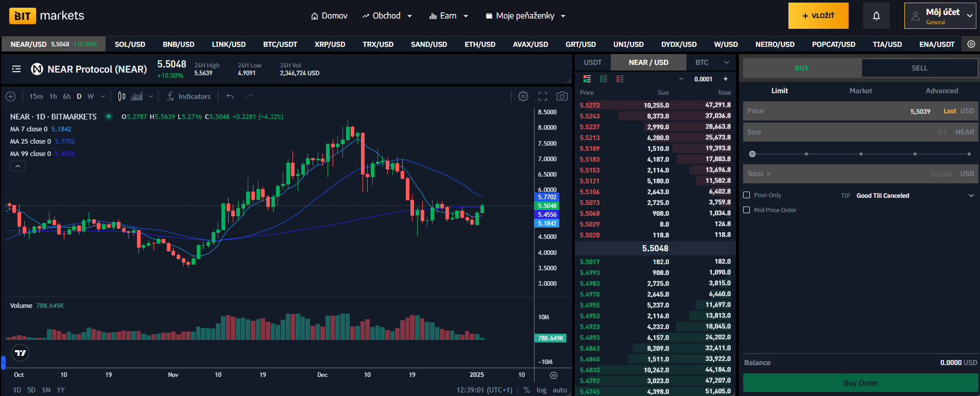Open the Indicators panel
This screenshot has height=396, width=980.
(188, 96)
